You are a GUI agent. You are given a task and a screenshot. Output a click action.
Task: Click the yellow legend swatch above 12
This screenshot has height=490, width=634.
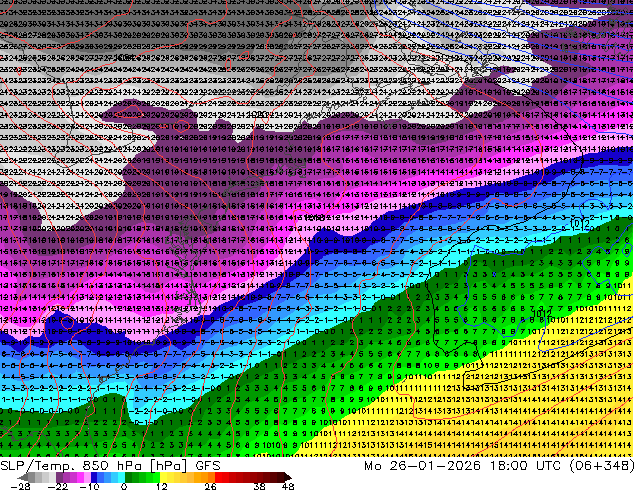[163, 477]
